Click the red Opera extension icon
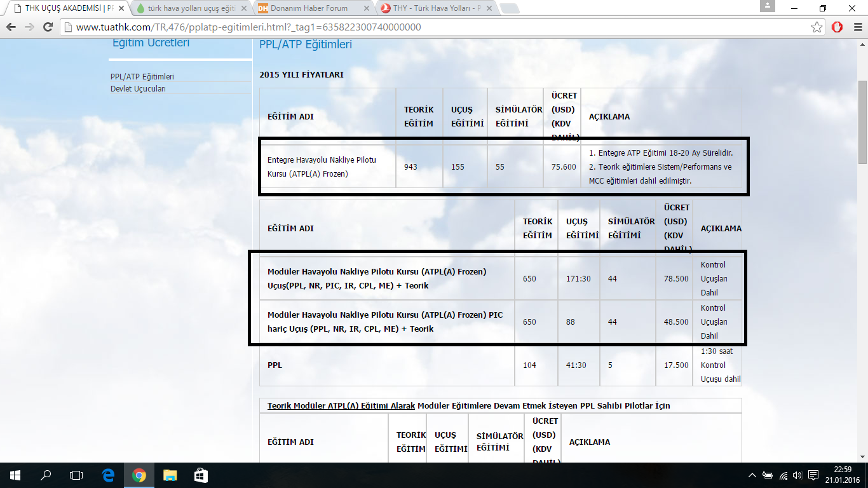 [837, 27]
